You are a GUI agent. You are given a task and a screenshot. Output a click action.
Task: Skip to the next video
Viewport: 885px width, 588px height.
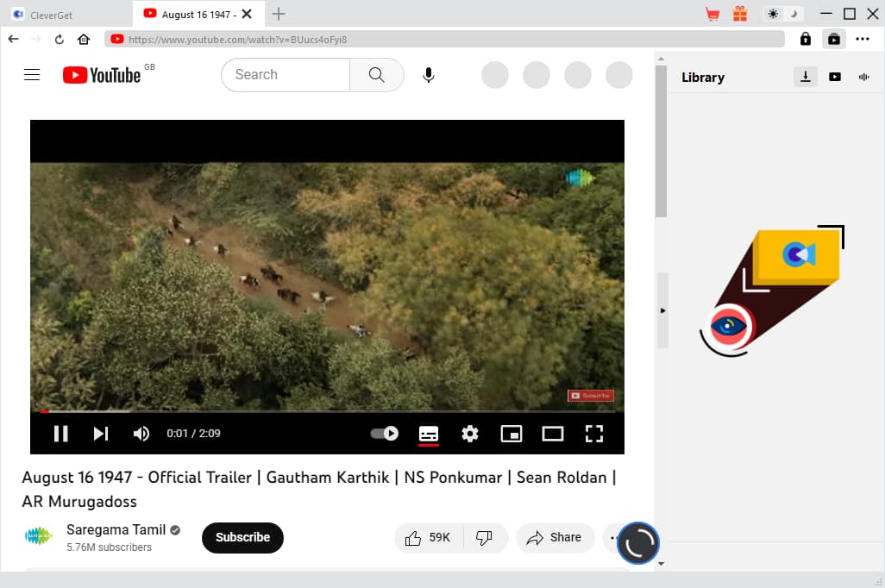(x=100, y=434)
